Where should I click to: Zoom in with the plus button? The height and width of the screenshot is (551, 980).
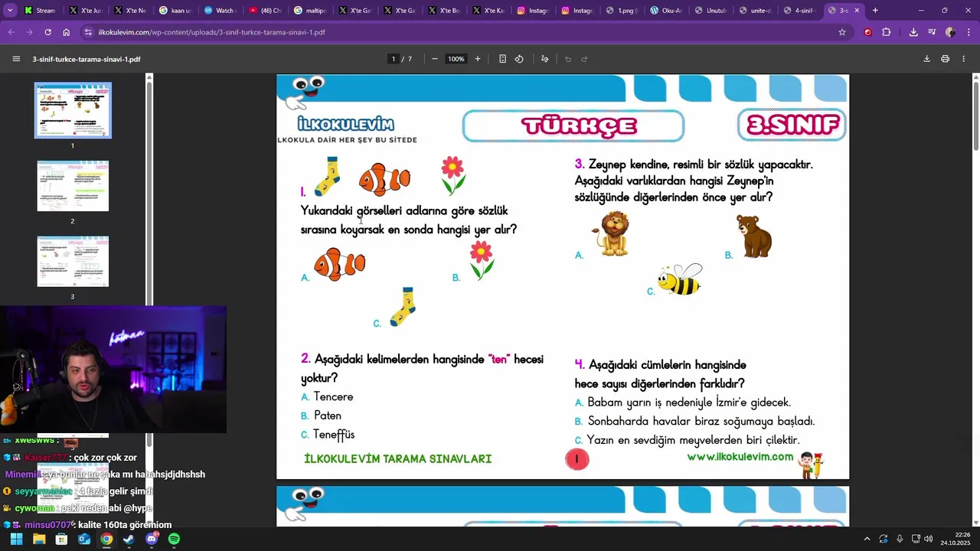478,59
